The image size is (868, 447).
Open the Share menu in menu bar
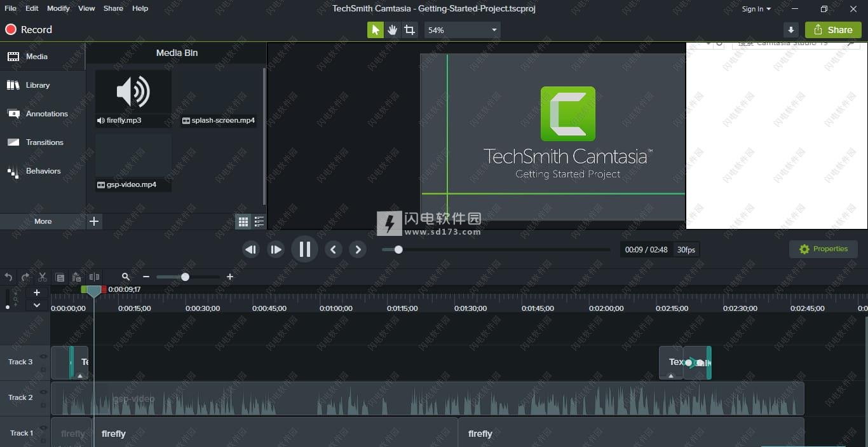pyautogui.click(x=113, y=8)
